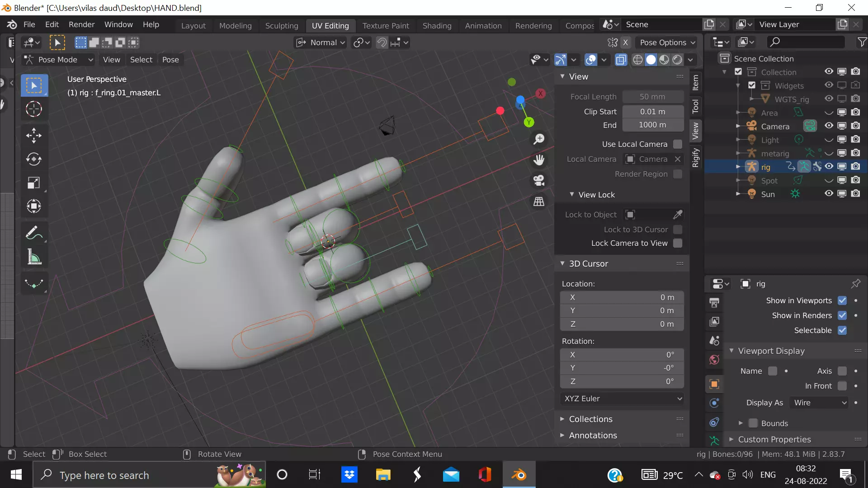Click the outliner filter funnel icon
This screenshot has height=488, width=868.
(x=862, y=42)
